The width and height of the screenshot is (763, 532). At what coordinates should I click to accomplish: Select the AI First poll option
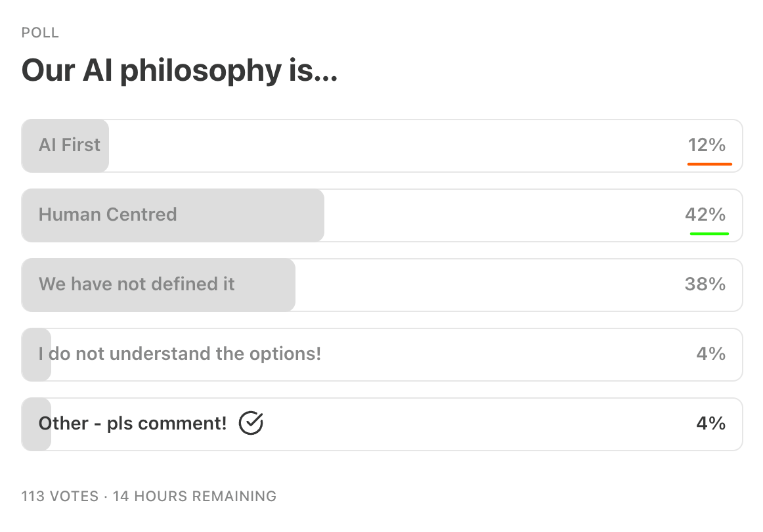70,145
